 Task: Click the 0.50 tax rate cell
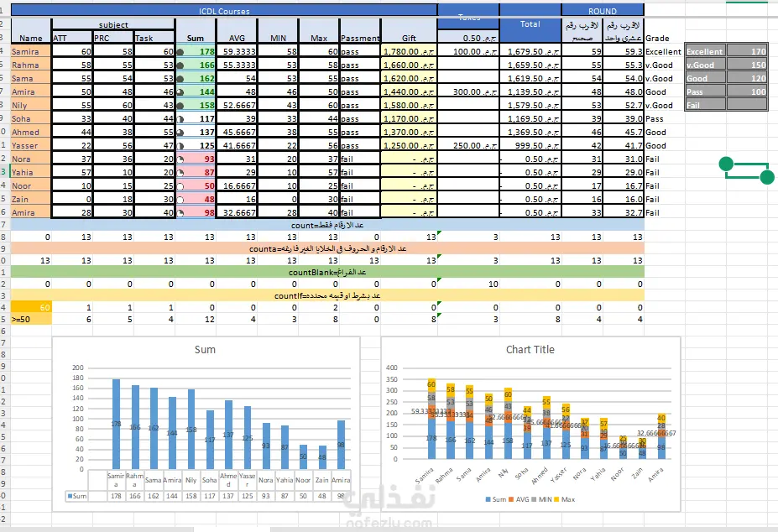point(468,38)
